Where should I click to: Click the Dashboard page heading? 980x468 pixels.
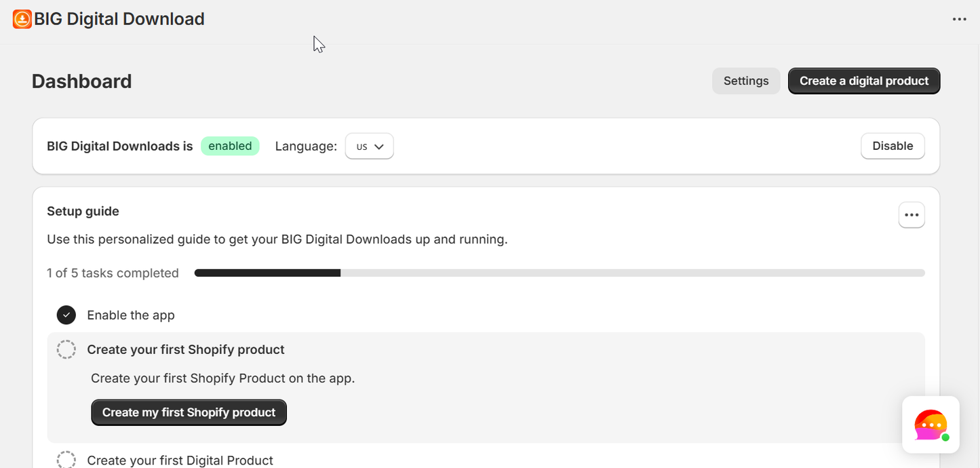(81, 81)
